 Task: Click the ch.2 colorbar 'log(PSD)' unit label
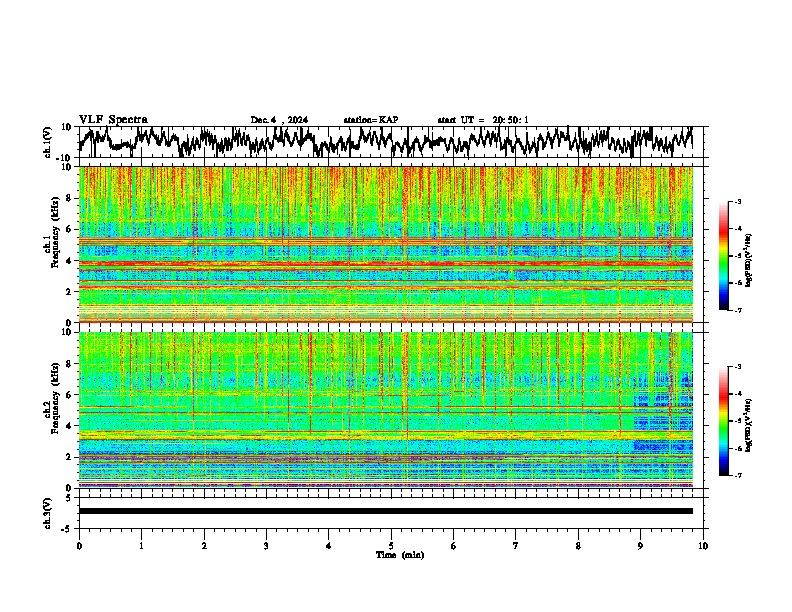[x=749, y=425]
